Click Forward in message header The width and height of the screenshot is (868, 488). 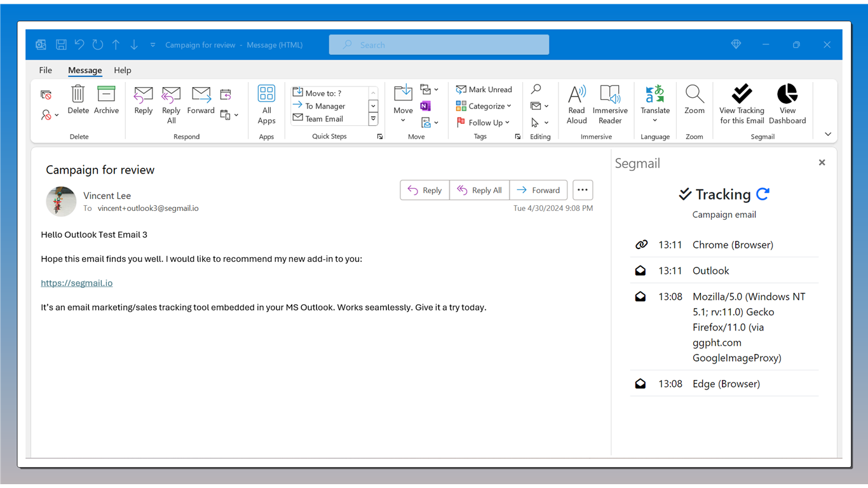click(x=538, y=190)
